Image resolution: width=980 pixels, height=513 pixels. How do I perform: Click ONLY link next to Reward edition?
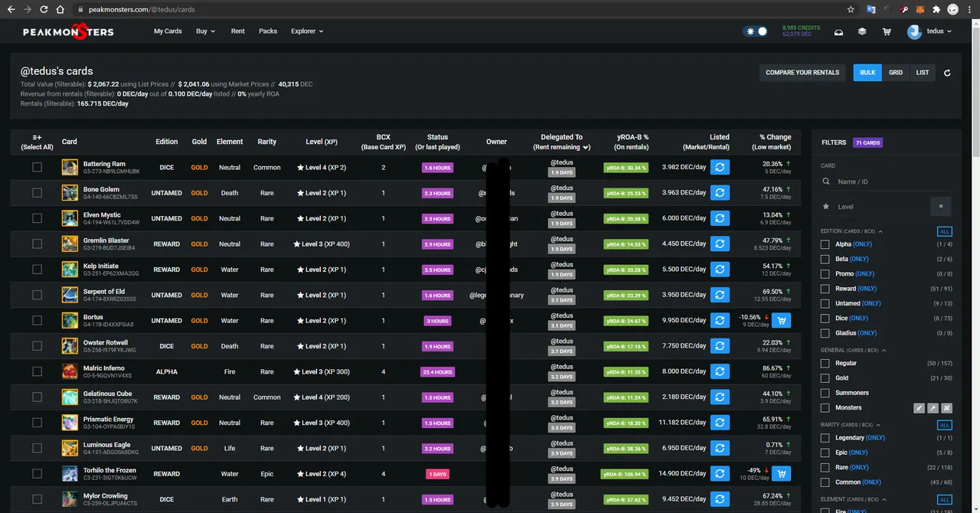coord(867,289)
